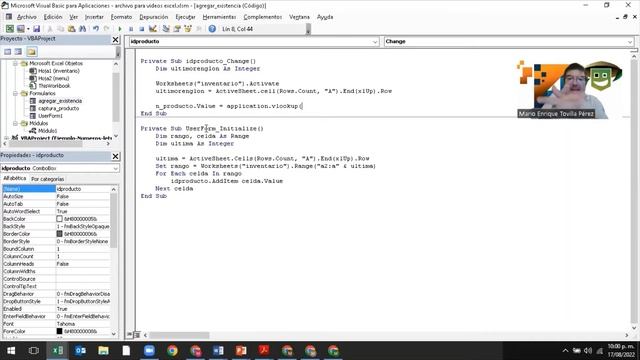Close the Proyecto - VBAProject panel
The width and height of the screenshot is (640, 360).
116,39
